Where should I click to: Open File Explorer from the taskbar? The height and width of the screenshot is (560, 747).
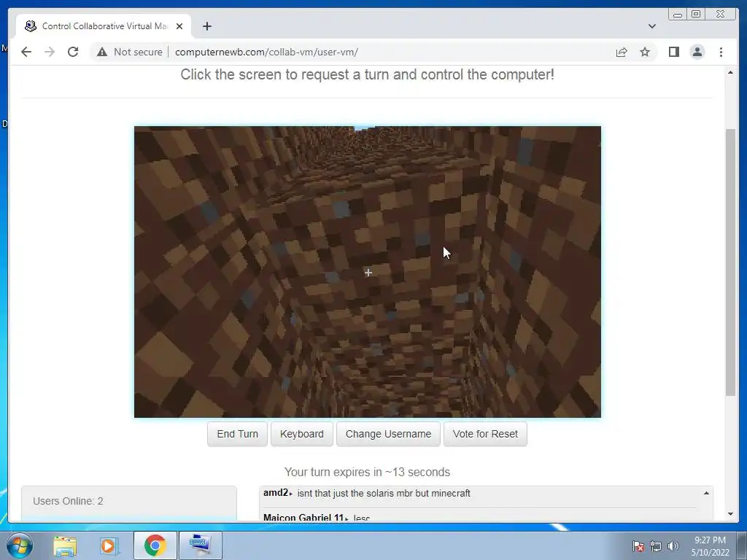tap(65, 545)
